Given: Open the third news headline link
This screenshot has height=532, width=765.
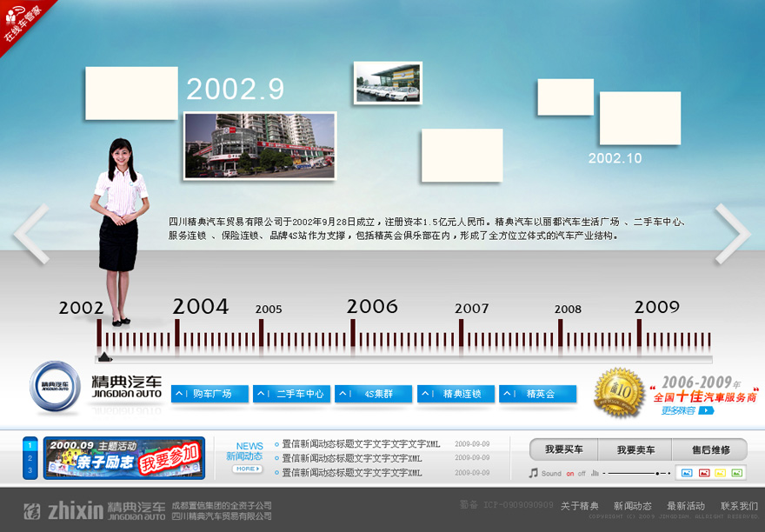Looking at the screenshot, I should 352,473.
